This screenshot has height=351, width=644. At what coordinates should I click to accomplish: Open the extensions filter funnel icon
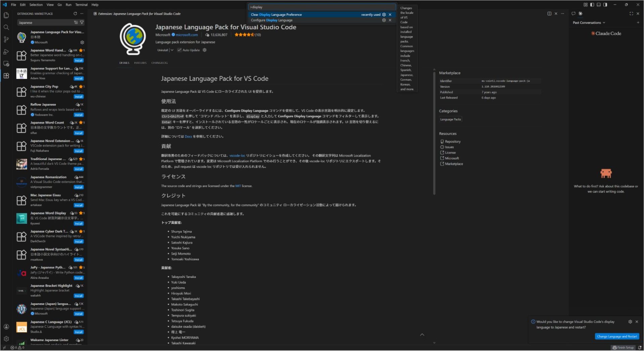pyautogui.click(x=82, y=22)
